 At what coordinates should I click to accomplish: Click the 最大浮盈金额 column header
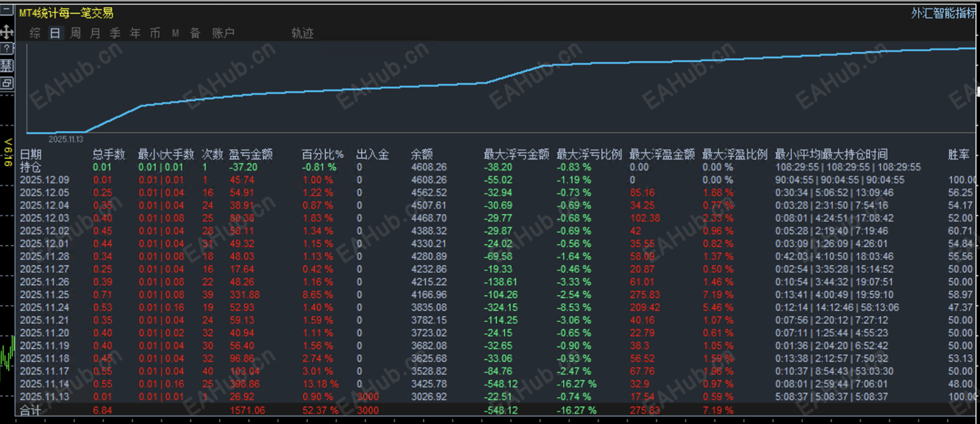pos(662,154)
